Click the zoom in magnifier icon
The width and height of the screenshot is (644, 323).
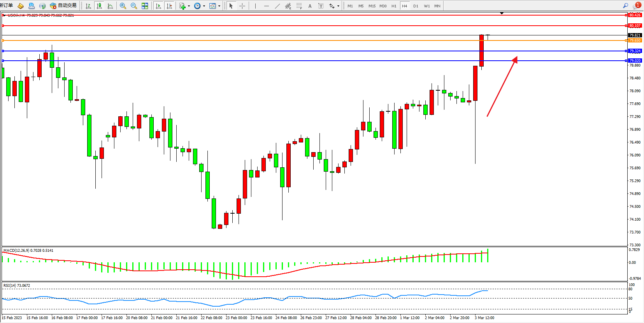[123, 6]
